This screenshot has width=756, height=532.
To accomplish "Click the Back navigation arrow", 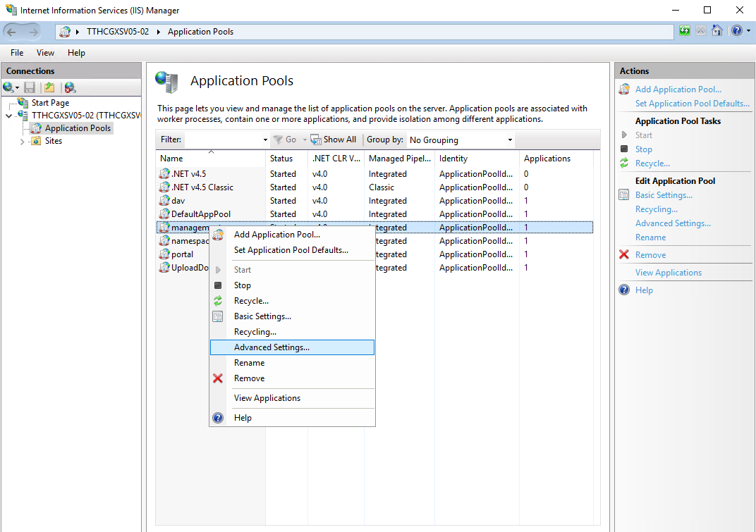I will click(x=11, y=32).
